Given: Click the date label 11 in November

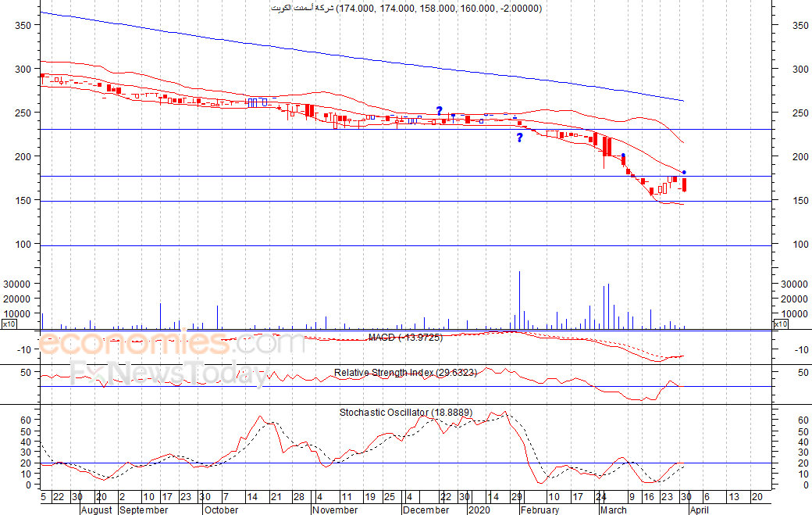Looking at the screenshot, I should (x=347, y=497).
